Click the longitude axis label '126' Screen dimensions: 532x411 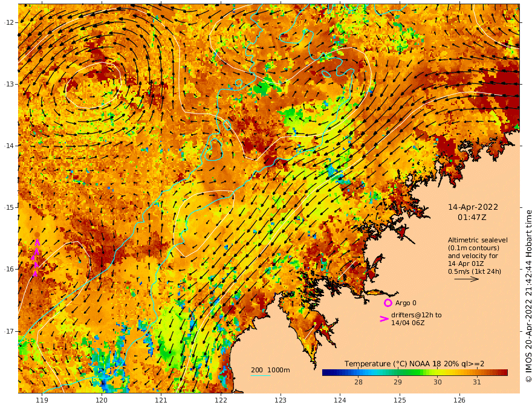(x=459, y=400)
